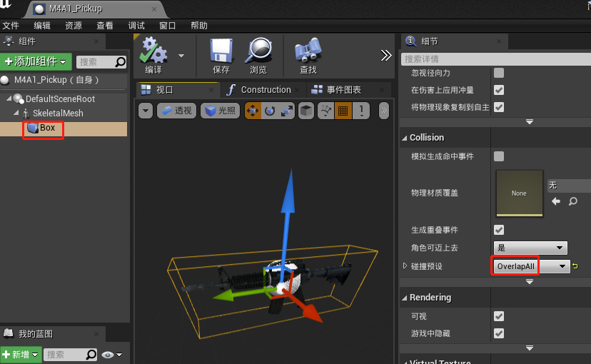The image size is (591, 364).
Task: Toggle grid snapping icon in viewport
Action: [343, 111]
